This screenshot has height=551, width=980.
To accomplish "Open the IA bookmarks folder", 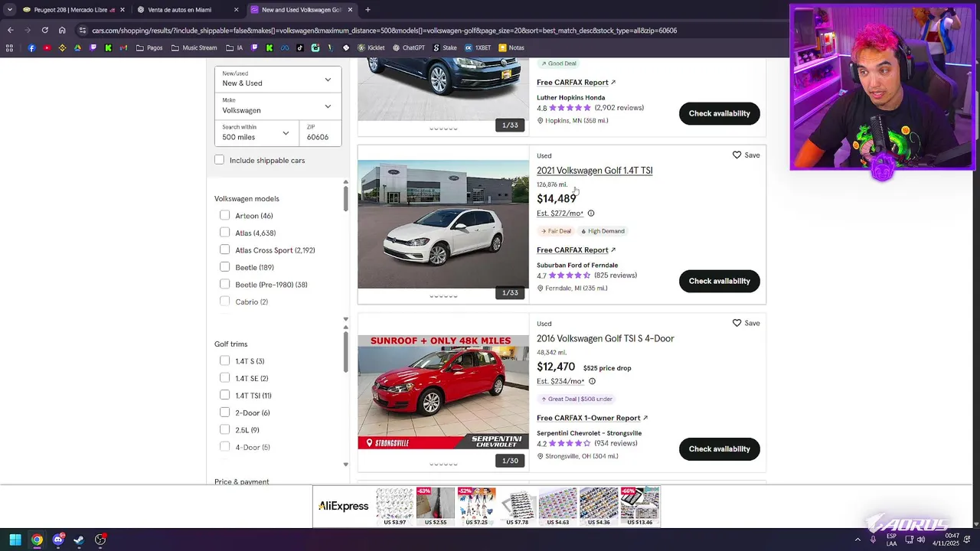I will point(234,47).
